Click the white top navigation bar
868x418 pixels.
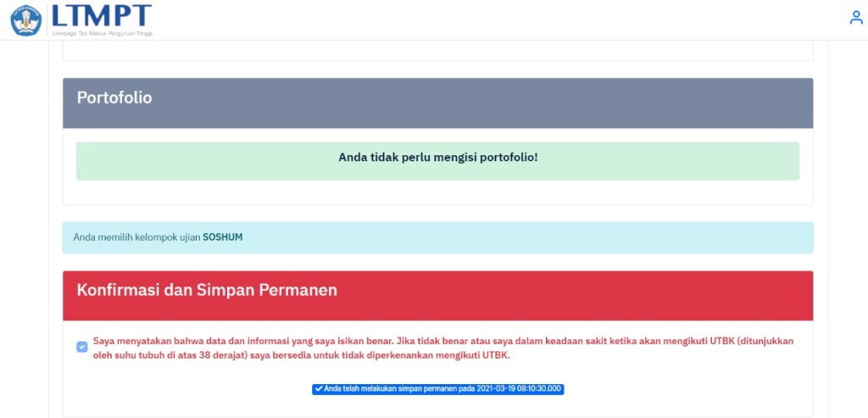coord(509,19)
